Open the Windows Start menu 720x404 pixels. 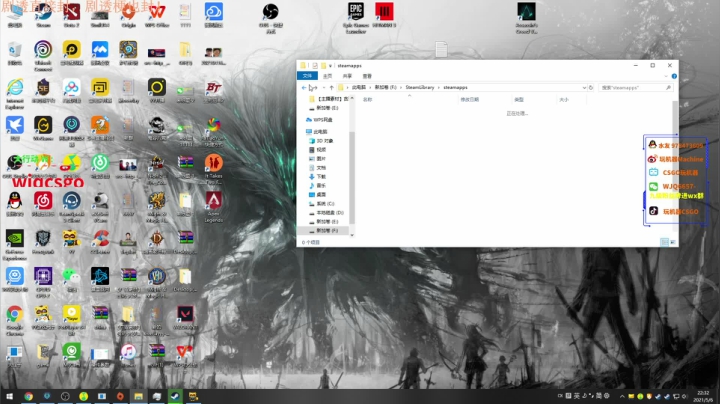coord(9,396)
